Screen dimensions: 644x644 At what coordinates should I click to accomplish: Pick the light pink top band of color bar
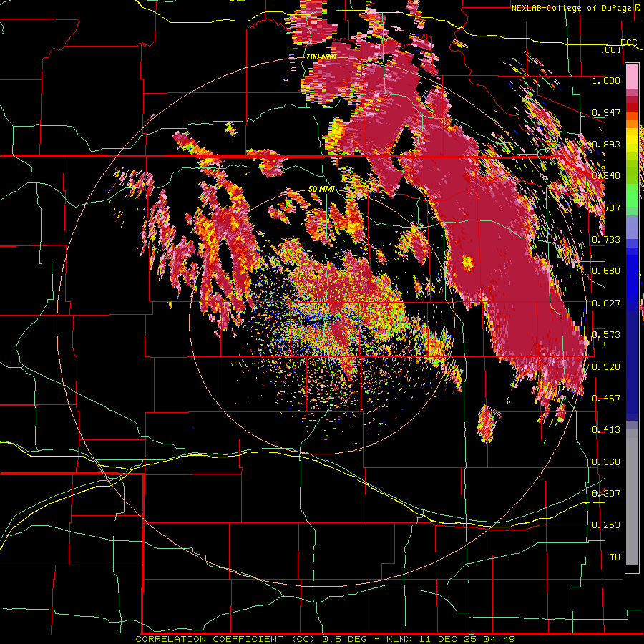(x=632, y=77)
